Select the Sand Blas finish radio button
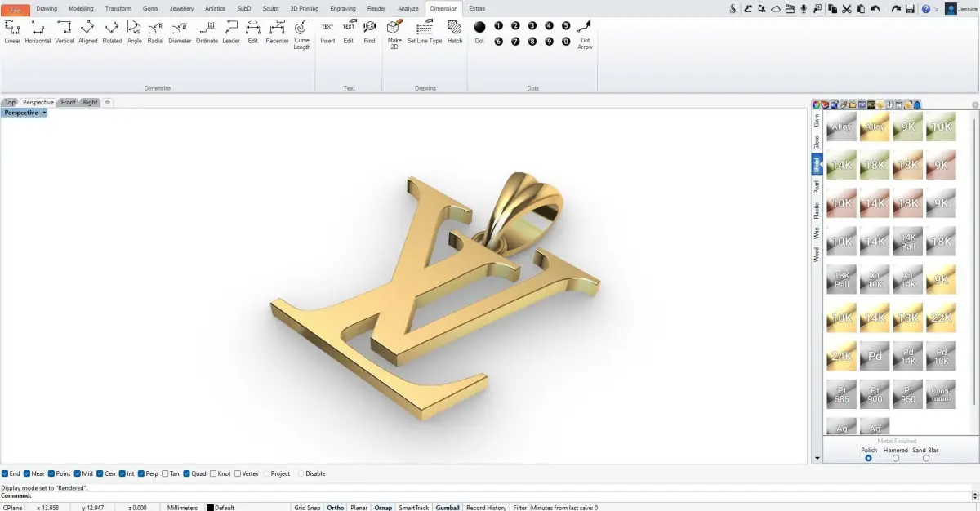The image size is (980, 511). 925,458
